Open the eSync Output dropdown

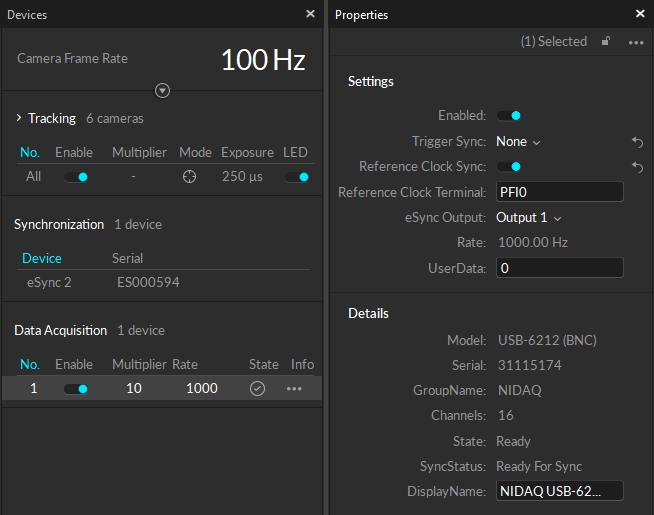[x=529, y=217]
